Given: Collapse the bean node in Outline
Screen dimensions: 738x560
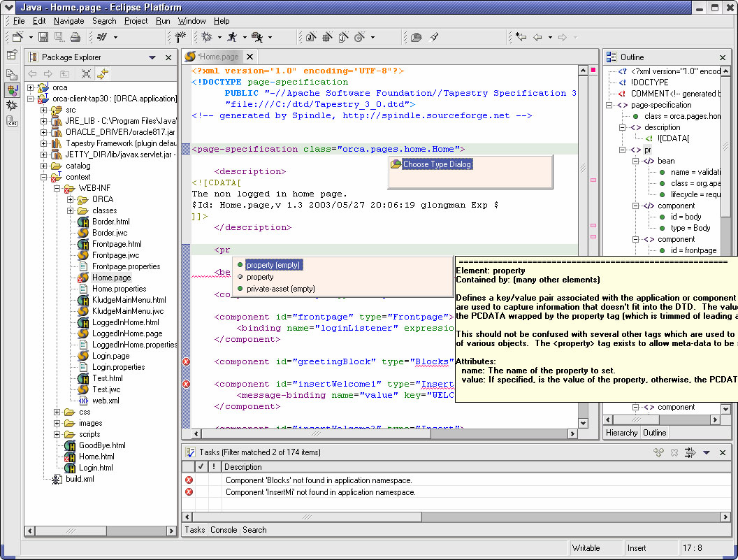Looking at the screenshot, I should [635, 161].
